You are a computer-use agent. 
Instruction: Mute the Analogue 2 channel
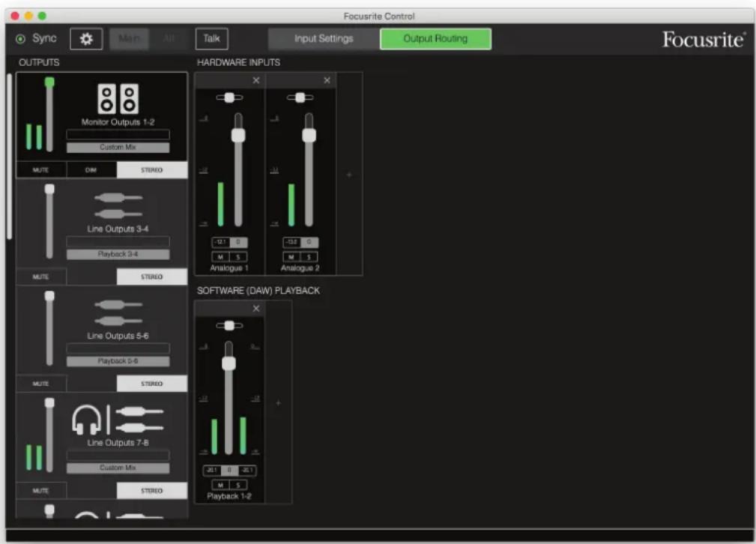click(x=291, y=257)
